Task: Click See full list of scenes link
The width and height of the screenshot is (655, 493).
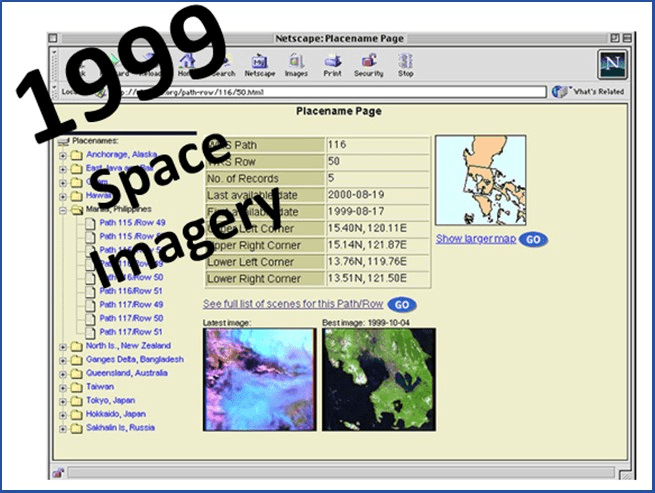Action: (293, 304)
